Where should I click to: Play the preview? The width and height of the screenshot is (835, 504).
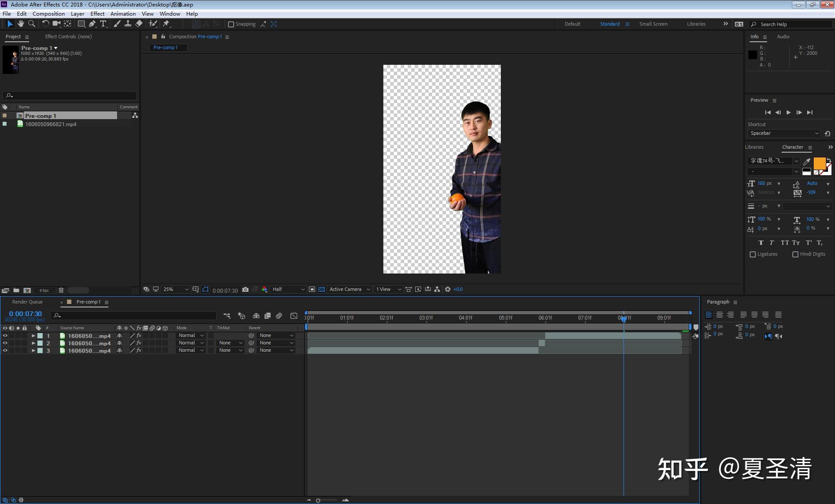click(x=788, y=113)
